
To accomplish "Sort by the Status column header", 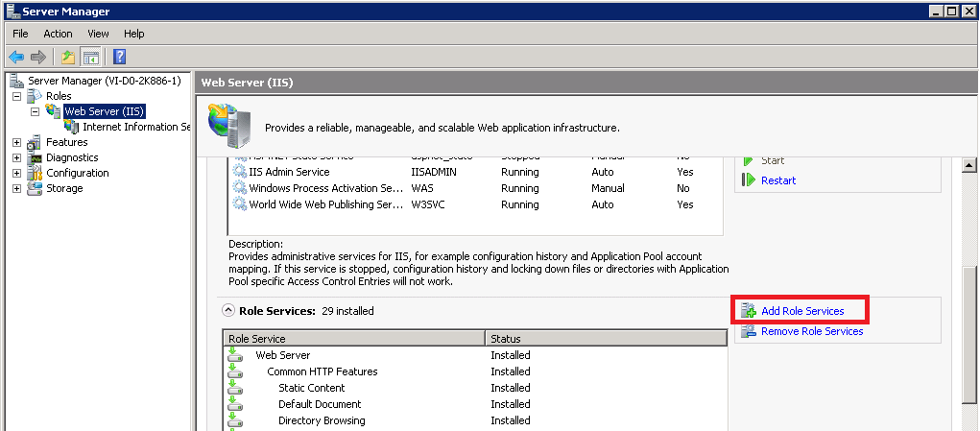I will 607,339.
